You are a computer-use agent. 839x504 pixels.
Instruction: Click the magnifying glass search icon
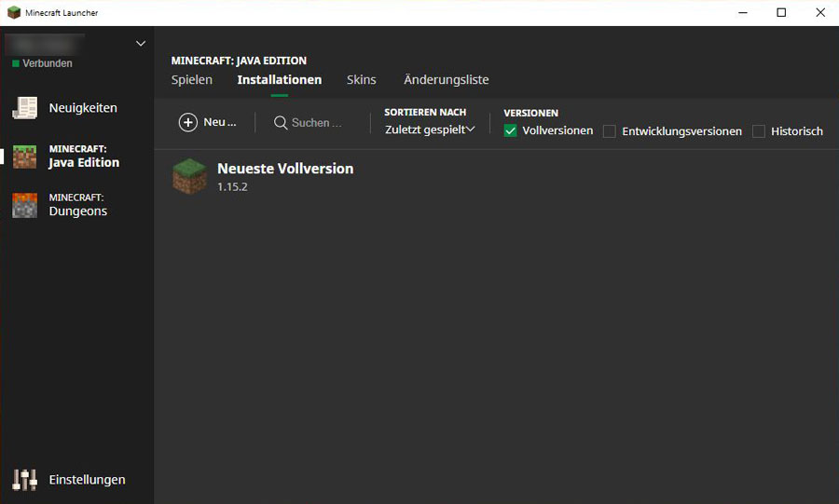point(281,123)
